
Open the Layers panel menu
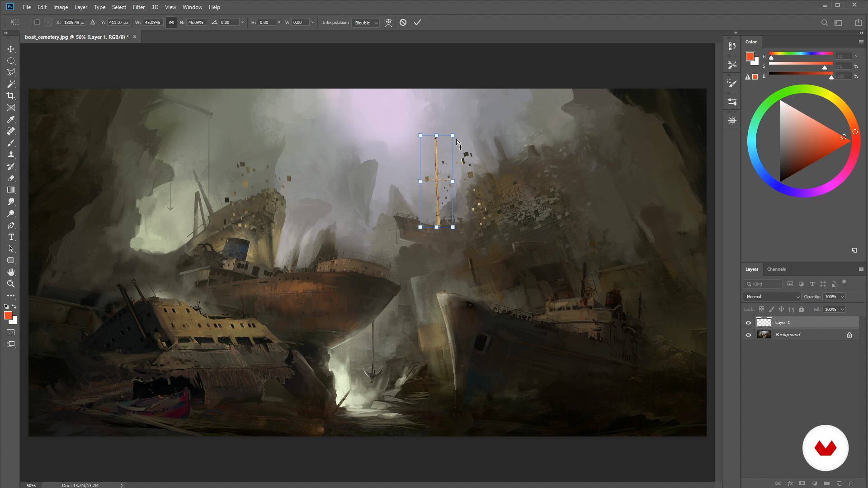coord(861,269)
